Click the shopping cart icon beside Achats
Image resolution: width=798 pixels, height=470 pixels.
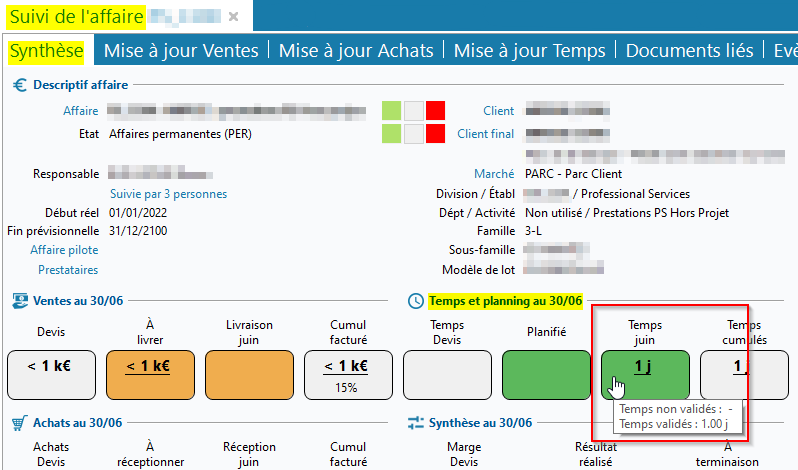pyautogui.click(x=19, y=423)
